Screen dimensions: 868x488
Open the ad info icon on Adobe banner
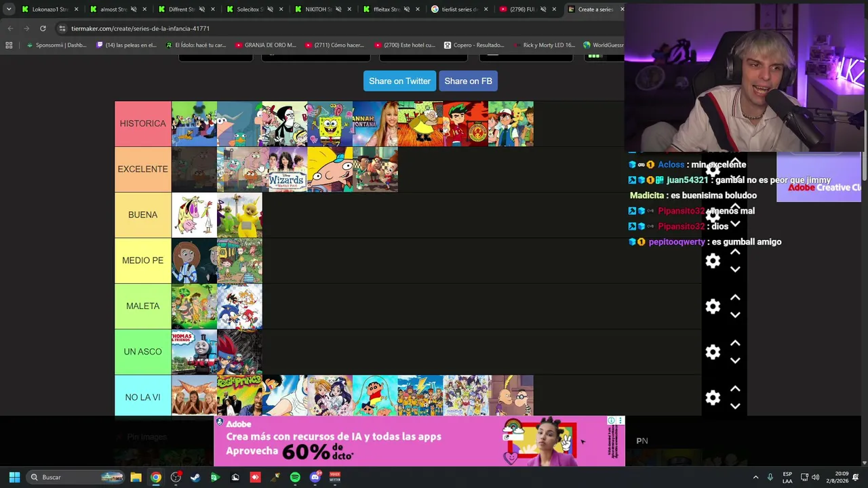tap(611, 421)
